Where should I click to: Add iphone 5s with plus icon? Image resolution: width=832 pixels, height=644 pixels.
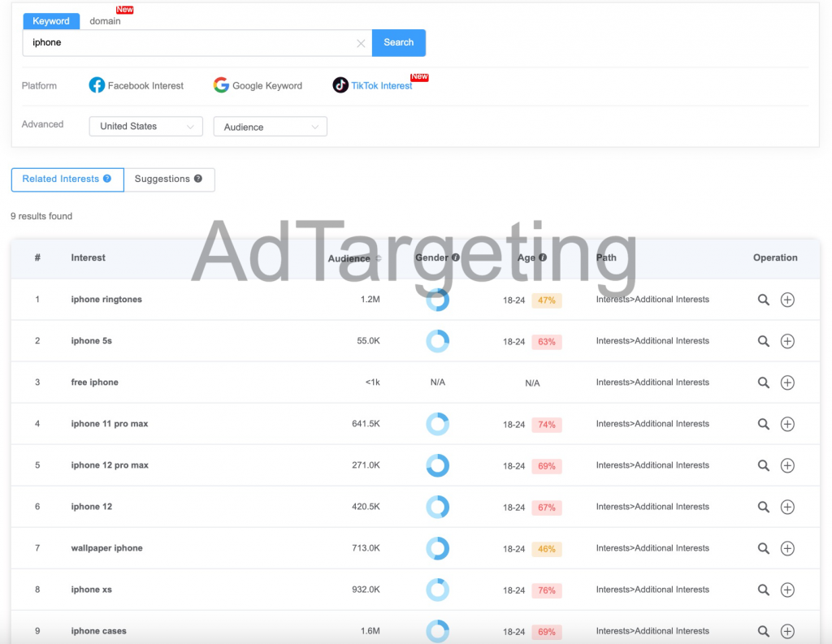(787, 341)
